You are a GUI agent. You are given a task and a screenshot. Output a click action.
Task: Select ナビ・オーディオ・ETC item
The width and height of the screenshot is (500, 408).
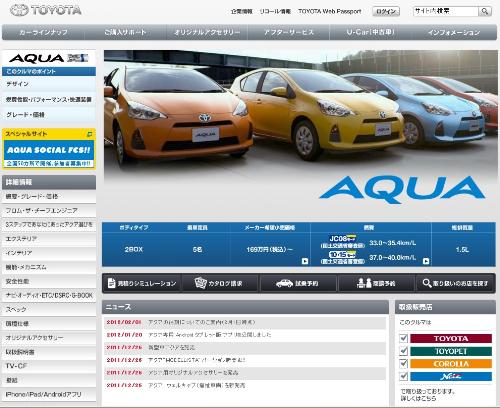tap(49, 295)
